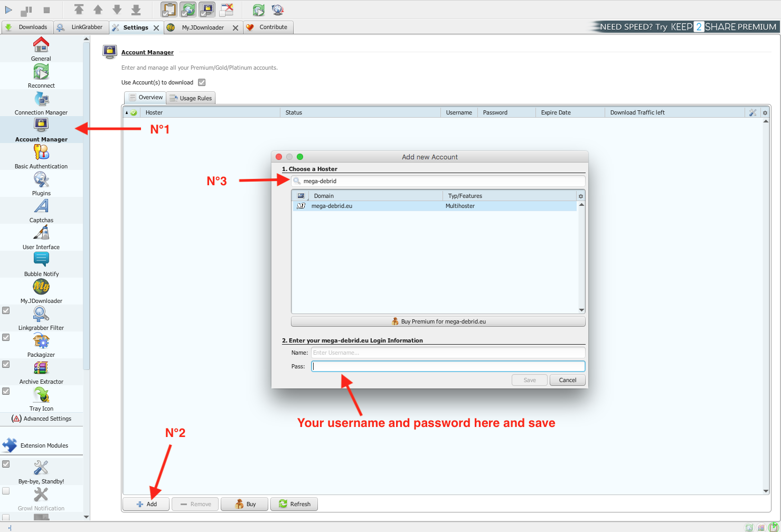Viewport: 781px width, 532px height.
Task: Click the Buy button below accounts table
Action: (x=244, y=504)
